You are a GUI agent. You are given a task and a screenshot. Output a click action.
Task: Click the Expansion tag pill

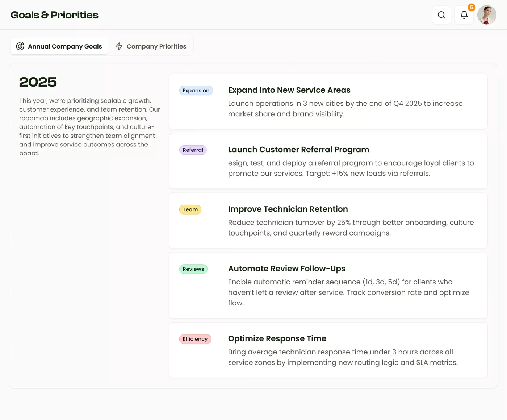[x=196, y=91]
